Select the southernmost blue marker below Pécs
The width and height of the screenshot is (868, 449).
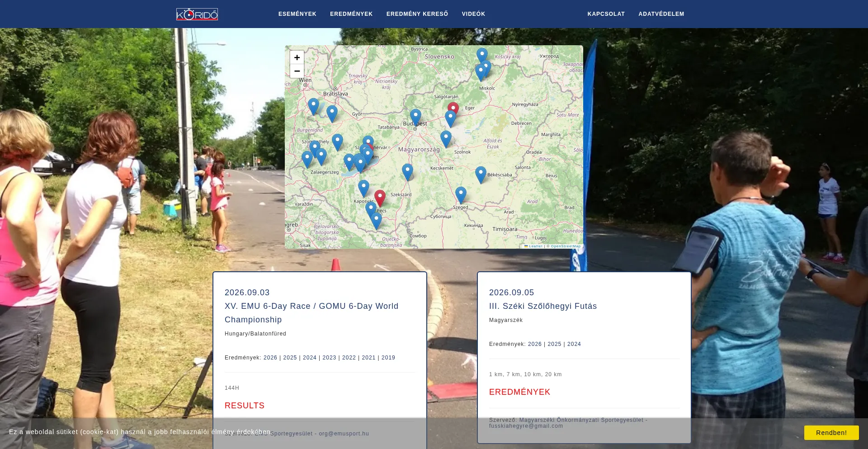[x=376, y=221]
